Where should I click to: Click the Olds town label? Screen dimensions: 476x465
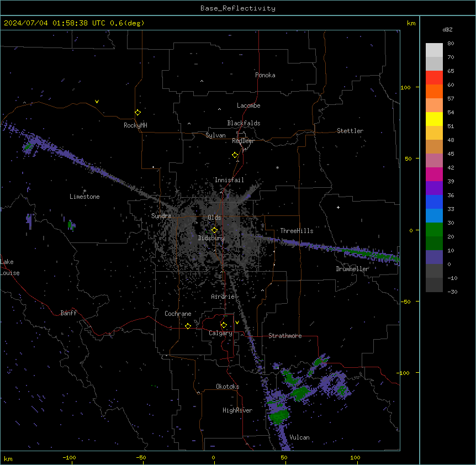point(214,218)
